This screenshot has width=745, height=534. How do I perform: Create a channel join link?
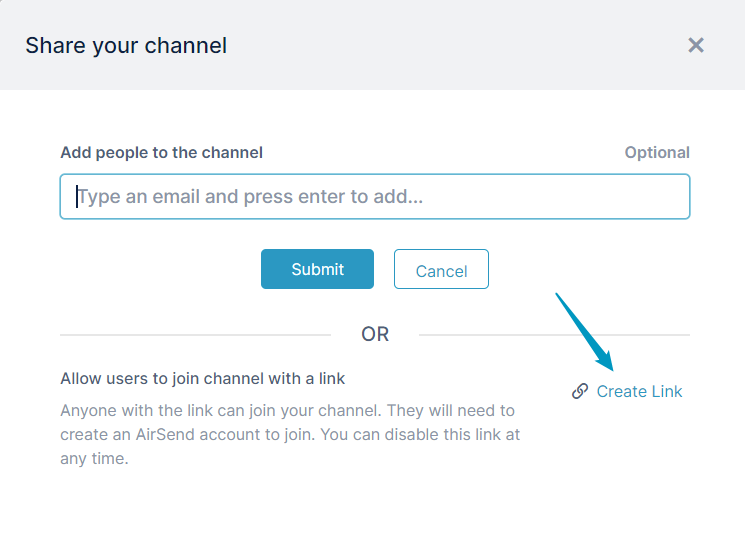(627, 391)
